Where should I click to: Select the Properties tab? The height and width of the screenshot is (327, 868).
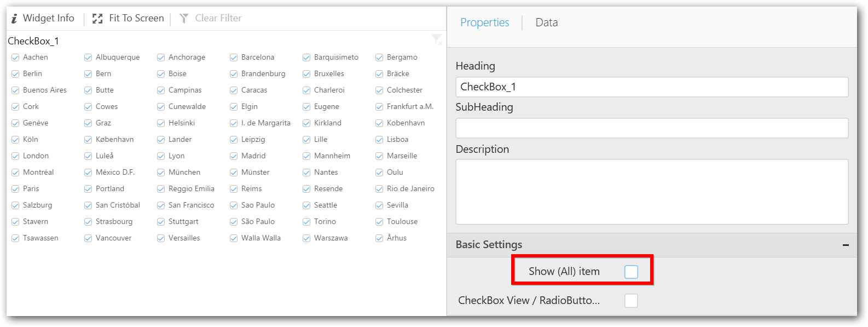tap(484, 22)
